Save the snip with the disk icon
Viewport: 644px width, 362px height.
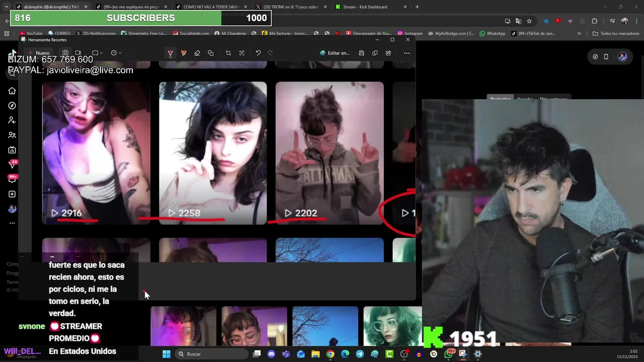361,53
